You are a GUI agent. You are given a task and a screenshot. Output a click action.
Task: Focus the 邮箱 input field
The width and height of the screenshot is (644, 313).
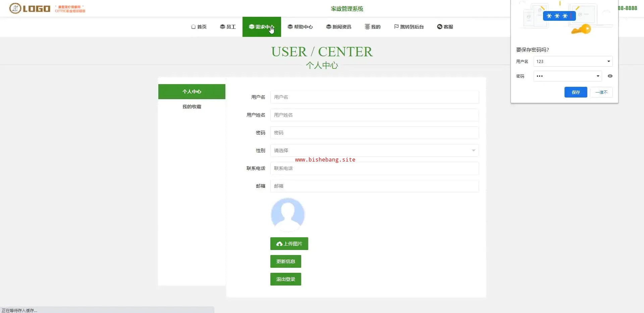click(374, 186)
